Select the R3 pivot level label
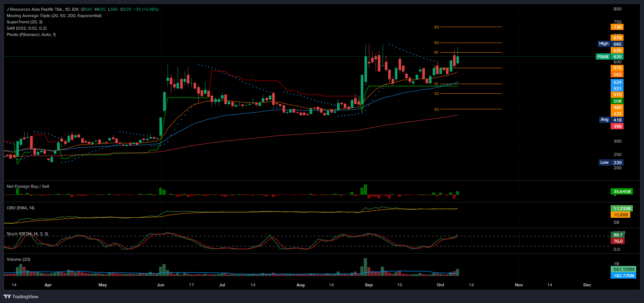 coord(436,27)
